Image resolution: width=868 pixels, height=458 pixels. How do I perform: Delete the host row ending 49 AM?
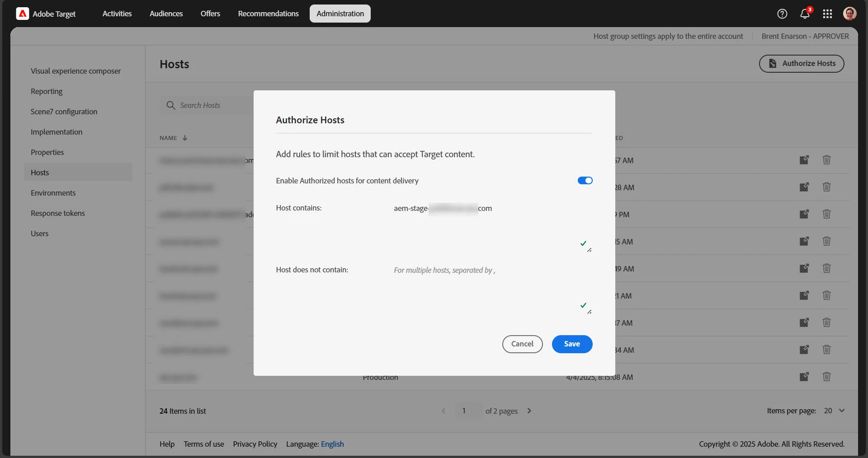pyautogui.click(x=826, y=268)
